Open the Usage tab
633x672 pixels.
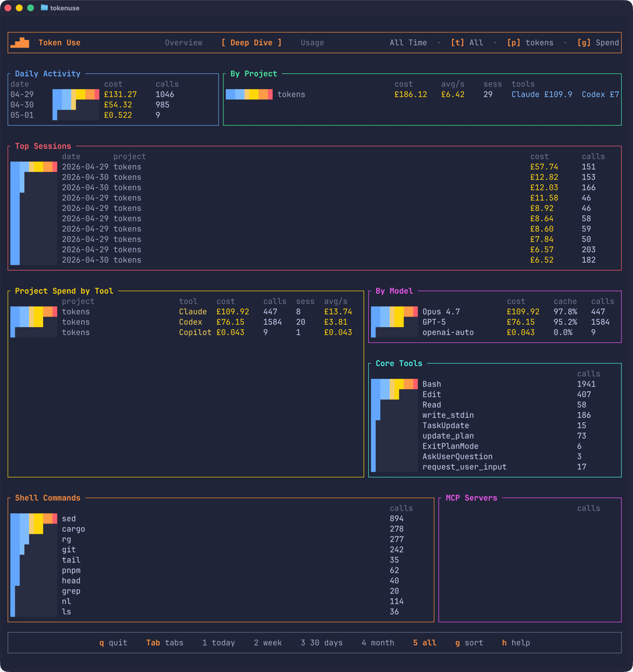[312, 43]
